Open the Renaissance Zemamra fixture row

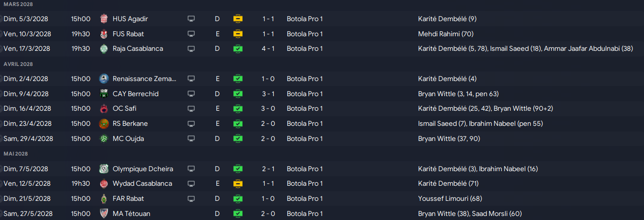click(322, 79)
